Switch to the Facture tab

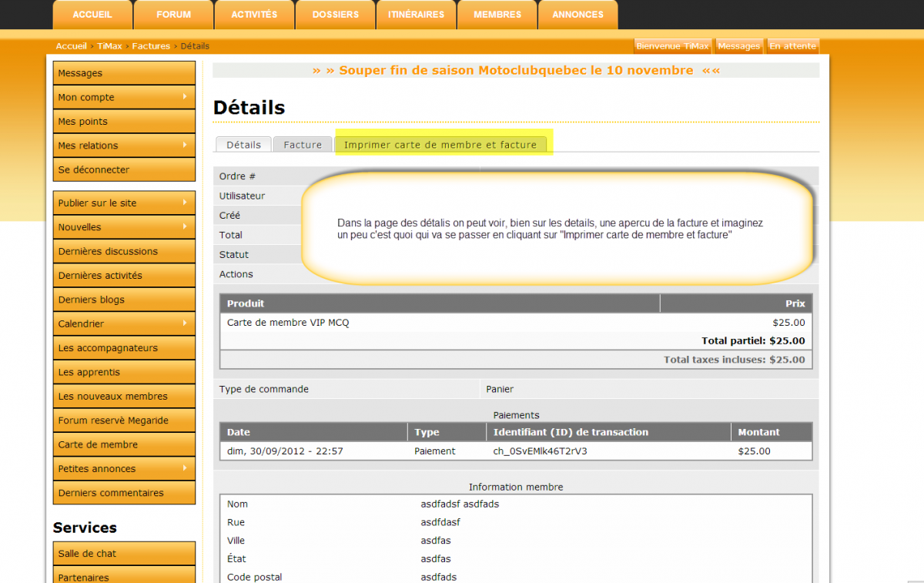tap(303, 144)
